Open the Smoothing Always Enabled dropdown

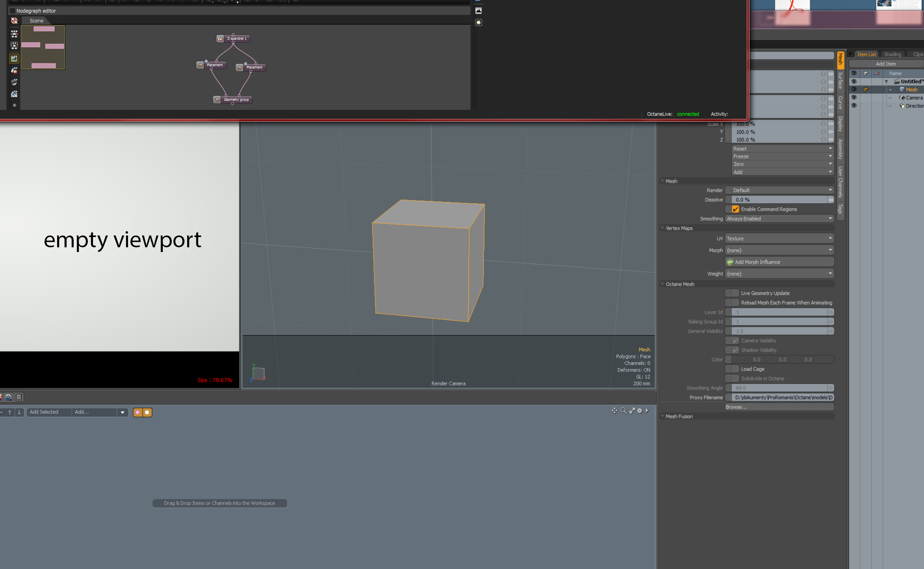point(779,219)
